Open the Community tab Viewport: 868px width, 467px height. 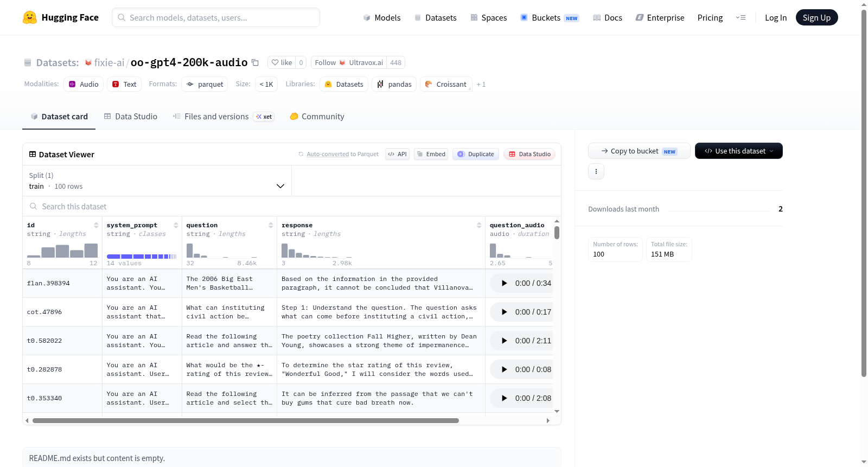click(317, 116)
